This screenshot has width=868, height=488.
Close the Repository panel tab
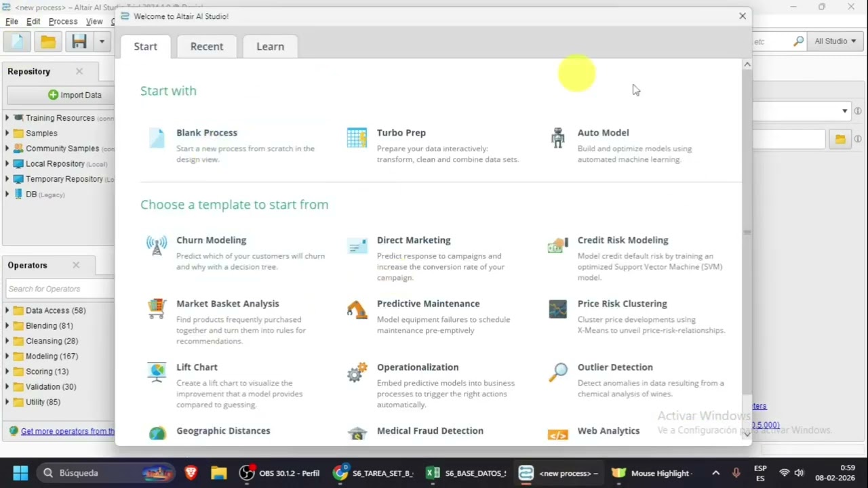point(79,71)
